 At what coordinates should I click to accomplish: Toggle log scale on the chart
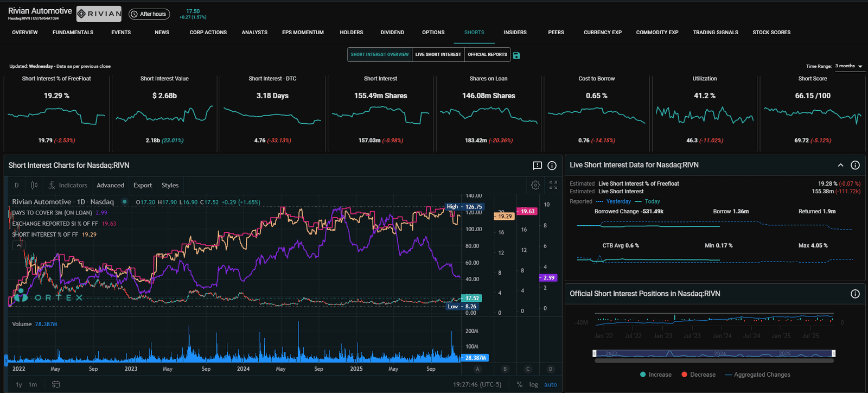[533, 384]
